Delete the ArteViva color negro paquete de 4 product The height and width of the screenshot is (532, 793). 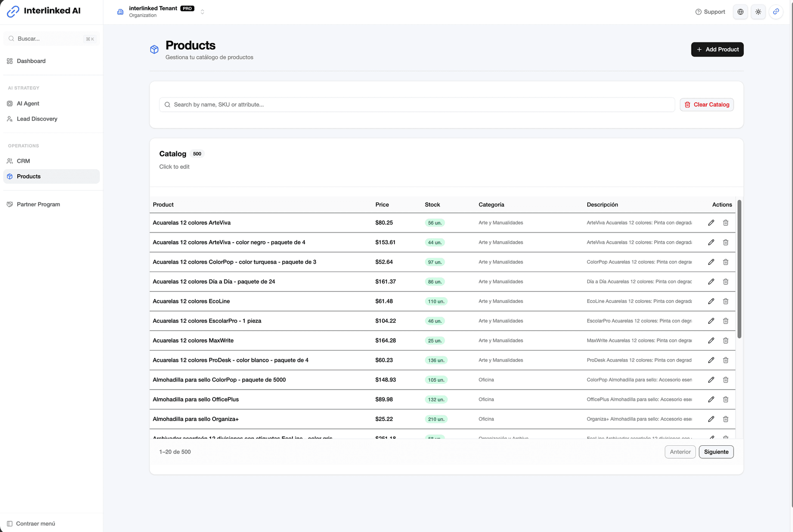pos(726,242)
